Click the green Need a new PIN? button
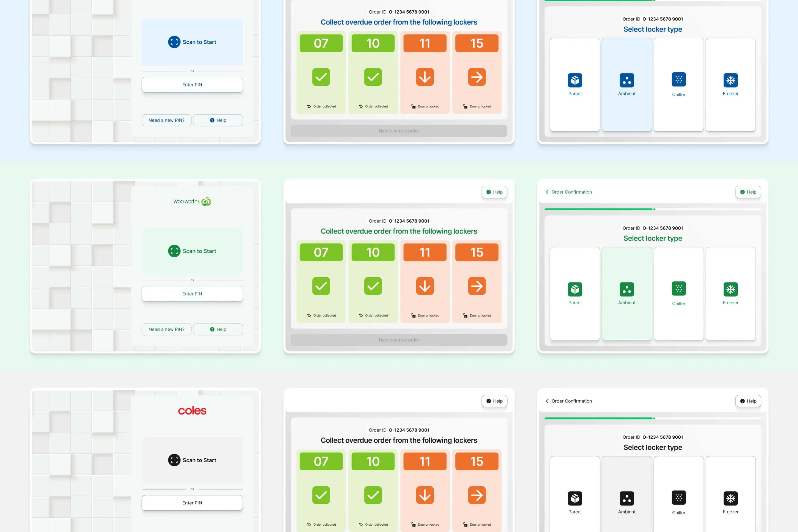Image resolution: width=798 pixels, height=532 pixels. [x=166, y=329]
